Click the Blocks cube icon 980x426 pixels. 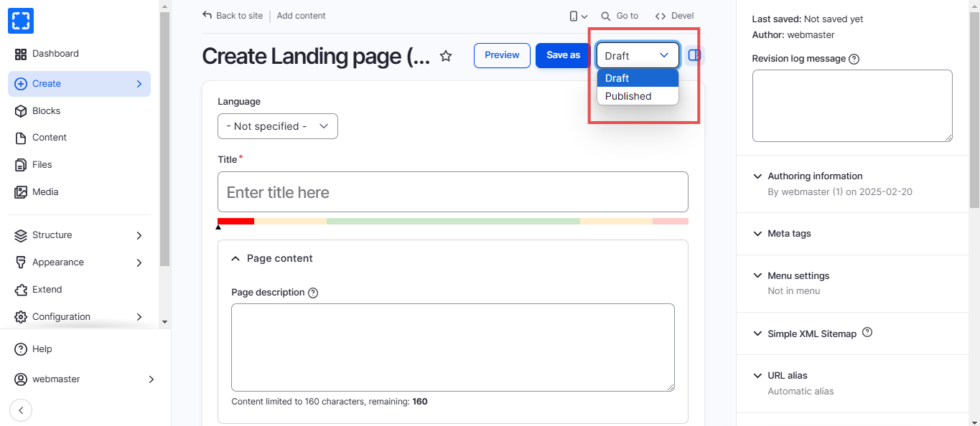tap(21, 111)
